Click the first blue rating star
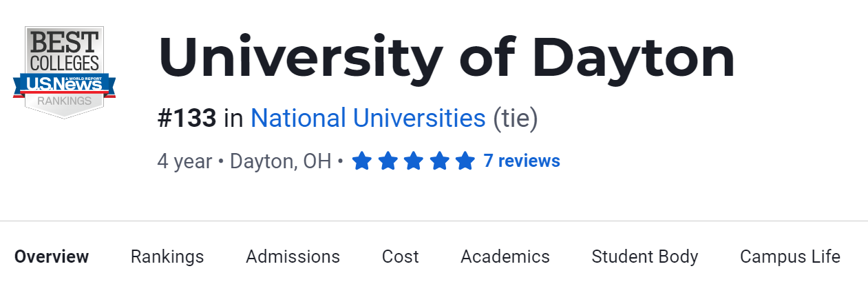This screenshot has height=282, width=868. pos(362,161)
